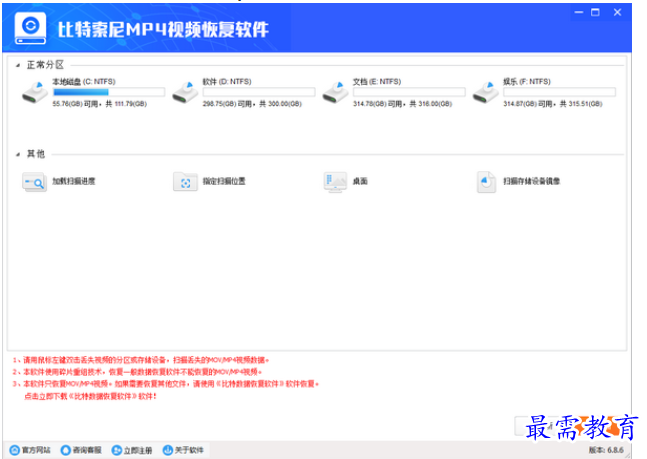Screen dimensions: 647x459
Task: Choose the desktop icon
Action: [335, 182]
